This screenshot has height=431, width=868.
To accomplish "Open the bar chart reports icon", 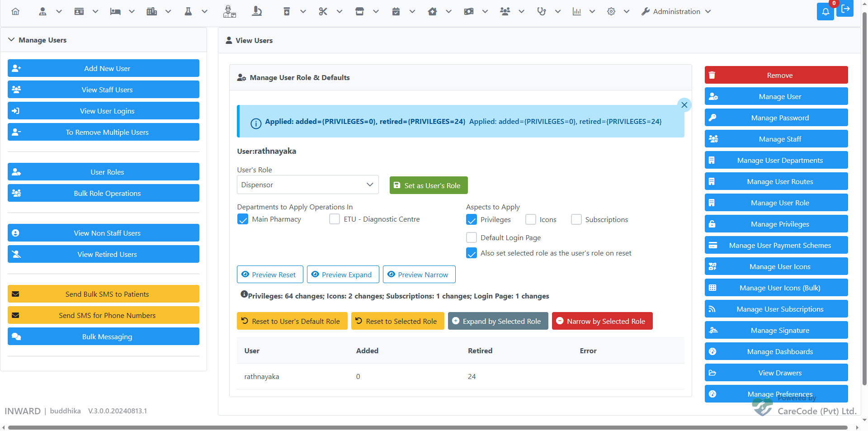I will tap(576, 12).
